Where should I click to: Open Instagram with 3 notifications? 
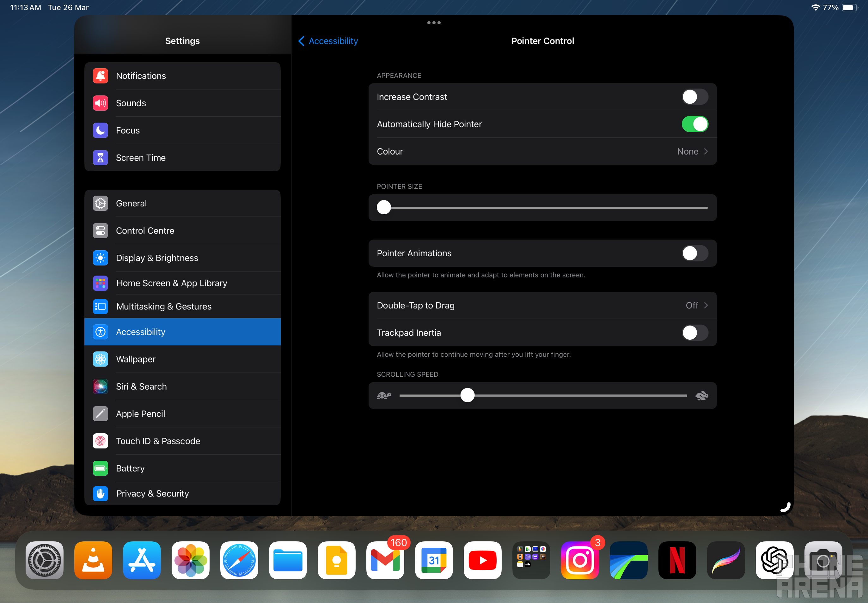coord(580,560)
